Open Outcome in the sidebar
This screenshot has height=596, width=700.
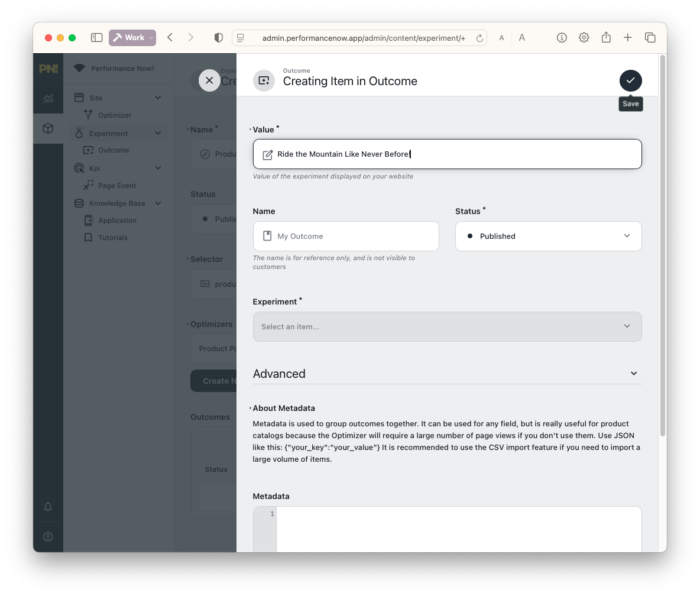(114, 150)
